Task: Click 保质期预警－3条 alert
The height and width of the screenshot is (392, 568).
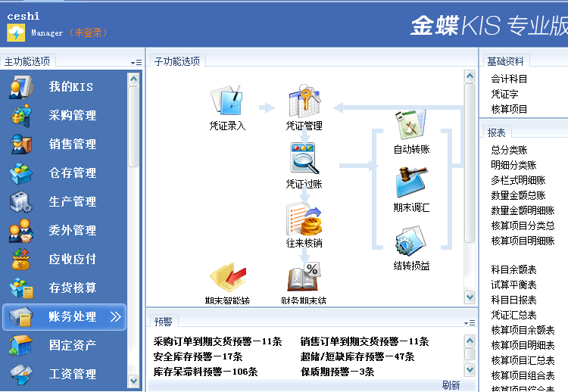Action: tap(337, 372)
